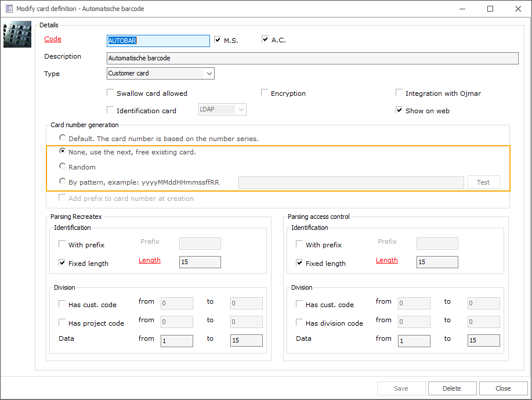This screenshot has height=400, width=532.
Task: Click the red Code label link
Action: coord(53,39)
